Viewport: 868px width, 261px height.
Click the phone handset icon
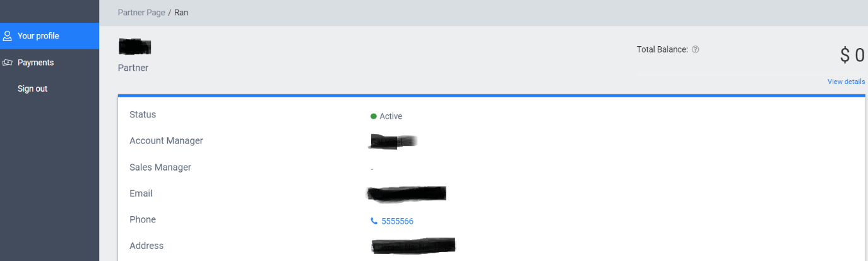pyautogui.click(x=374, y=221)
